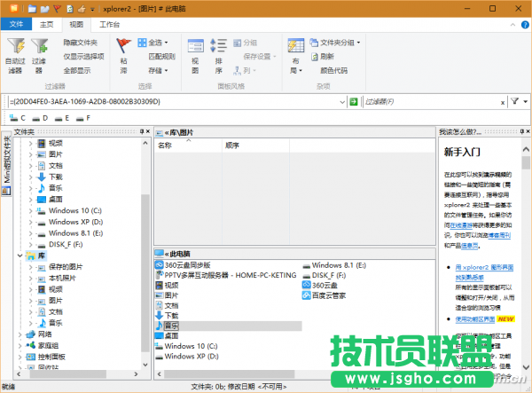Select 保存的图片 in folder tree
The image size is (532, 393).
(x=59, y=267)
